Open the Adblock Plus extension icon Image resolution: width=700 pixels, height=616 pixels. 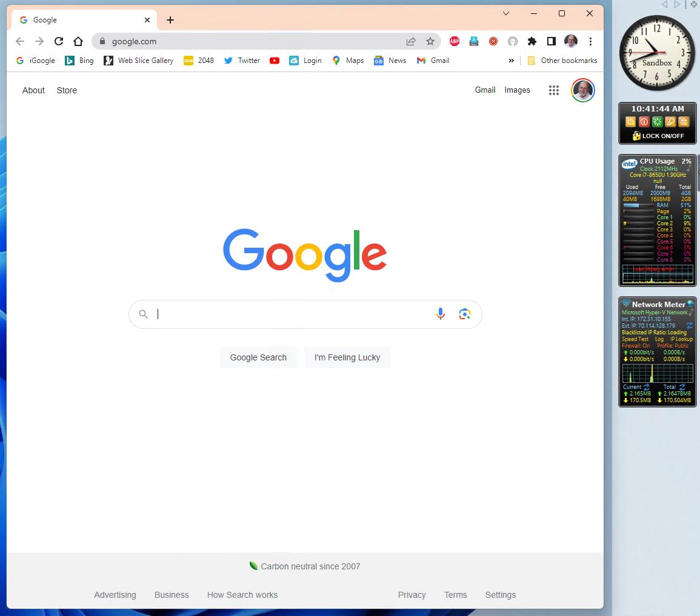tap(455, 41)
